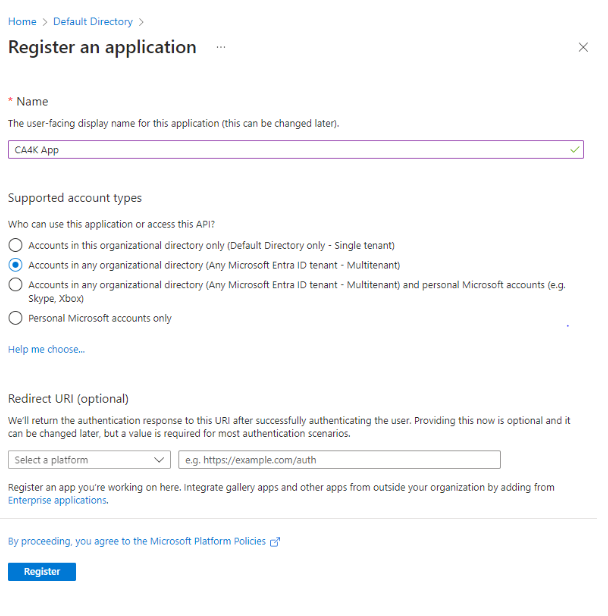Go to Home breadcrumb
This screenshot has width=608, height=616.
pyautogui.click(x=22, y=22)
